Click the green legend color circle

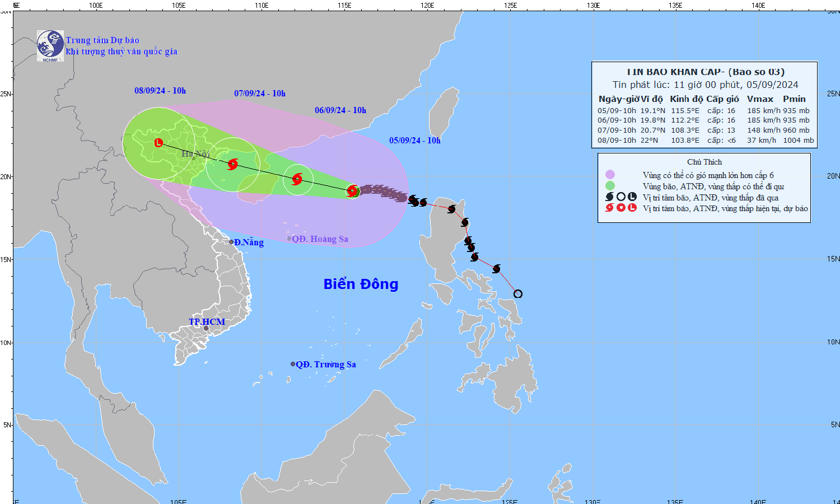click(x=610, y=186)
